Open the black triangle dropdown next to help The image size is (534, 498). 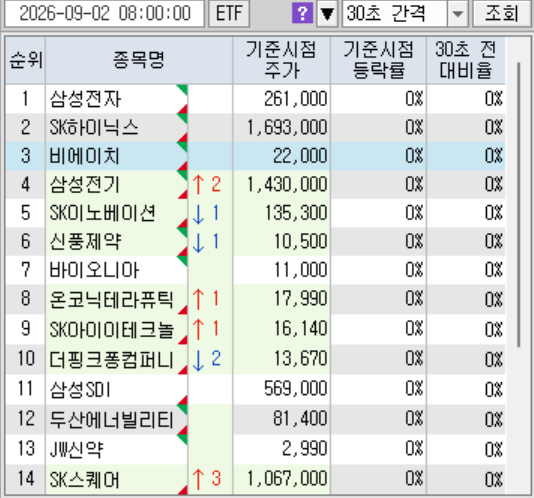coord(327,14)
